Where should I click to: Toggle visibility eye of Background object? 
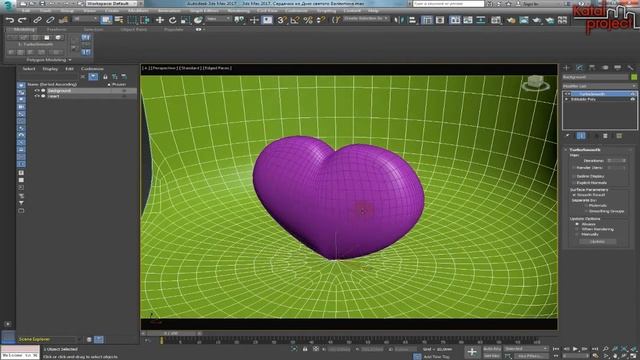click(37, 91)
